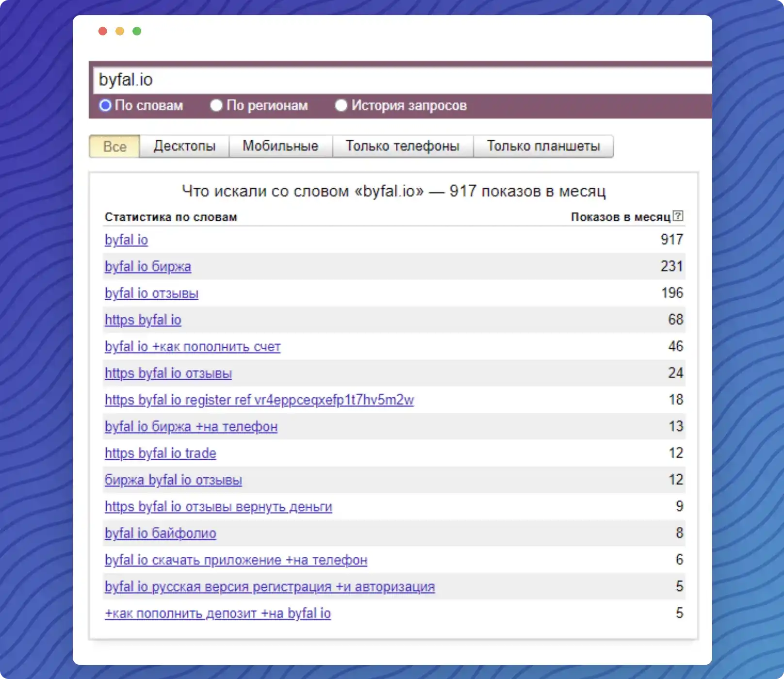Open the биржа byfal io отзывы link
Viewport: 784px width, 679px height.
click(x=173, y=480)
